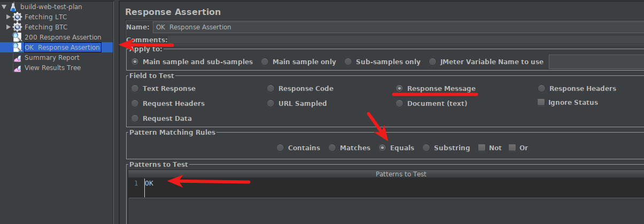Expand the Fetching LTC node

click(x=9, y=17)
